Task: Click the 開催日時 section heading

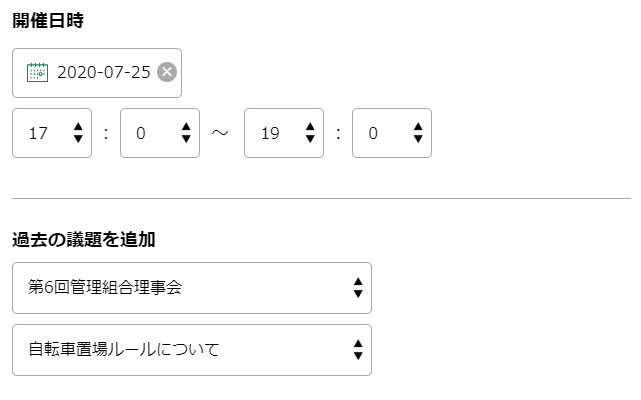Action: [x=47, y=21]
